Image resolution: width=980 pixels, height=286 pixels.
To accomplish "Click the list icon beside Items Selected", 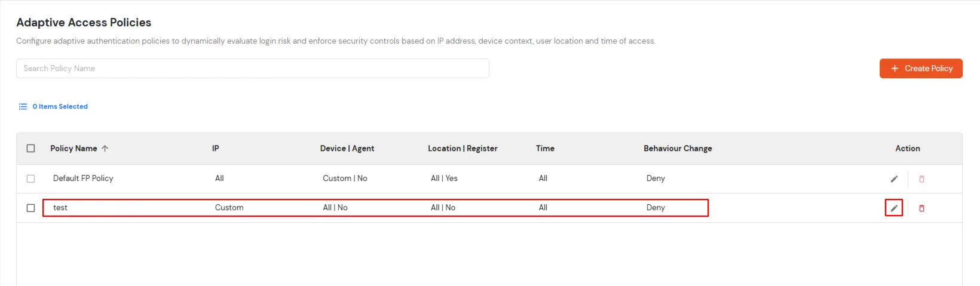I will click(x=23, y=106).
